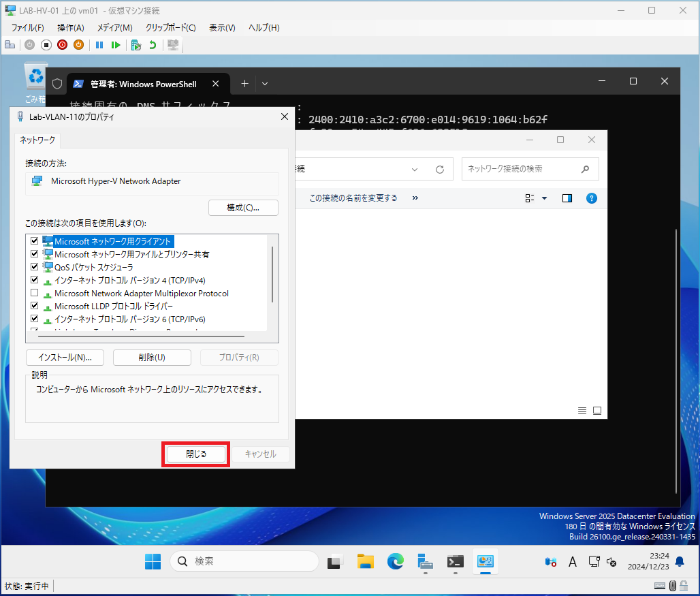This screenshot has height=596, width=700.
Task: Click the Revert green arrow icon
Action: coord(153,45)
